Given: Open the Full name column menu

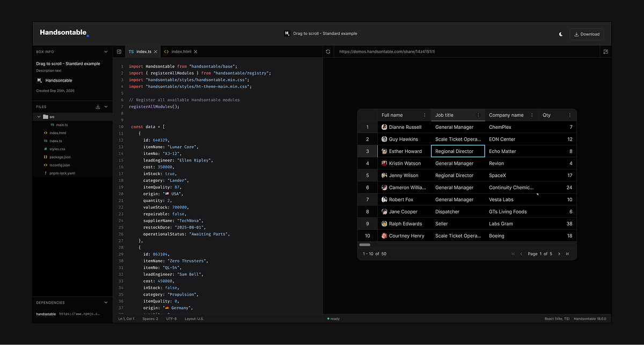Looking at the screenshot, I should click(x=425, y=115).
